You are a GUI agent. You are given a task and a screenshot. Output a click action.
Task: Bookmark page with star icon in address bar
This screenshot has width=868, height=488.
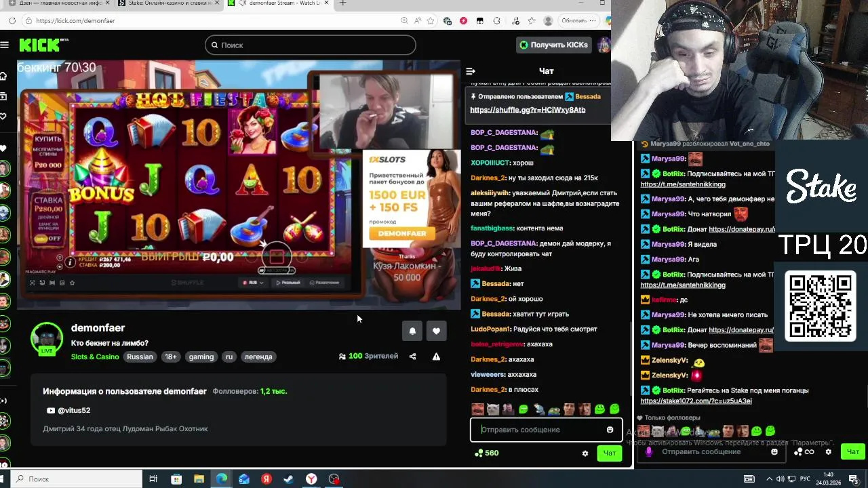pos(430,21)
